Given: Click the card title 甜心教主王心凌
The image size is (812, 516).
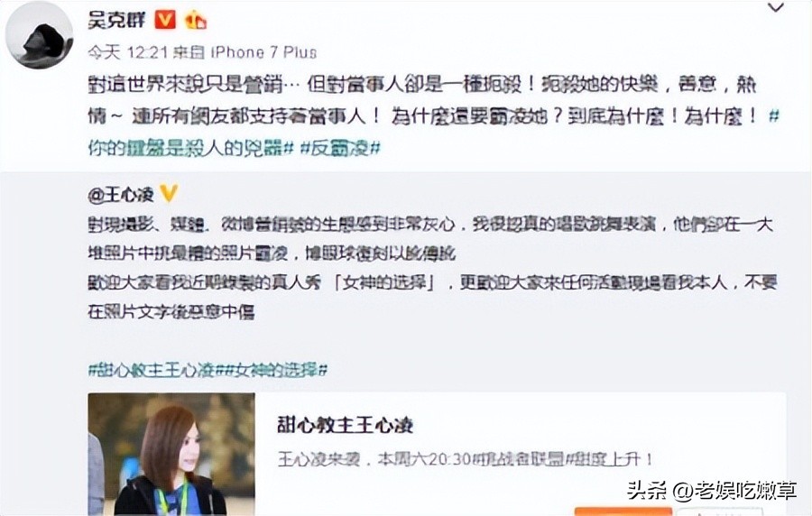Looking at the screenshot, I should (x=346, y=426).
